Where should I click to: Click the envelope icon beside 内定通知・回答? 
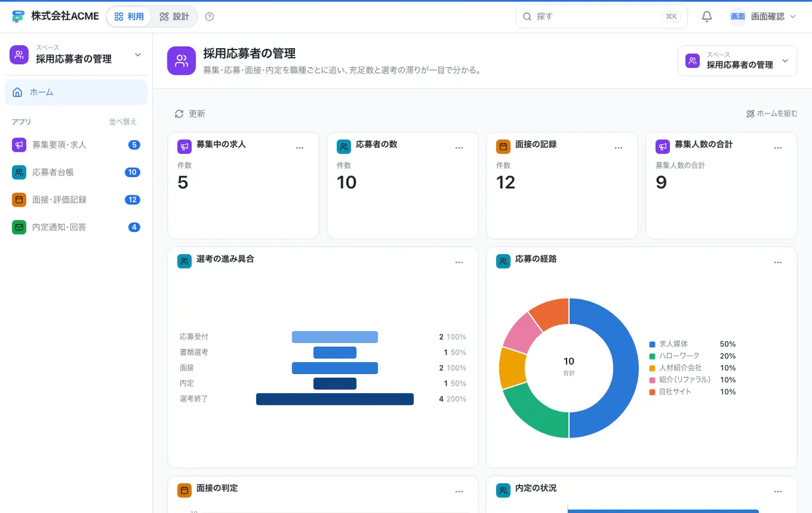tap(19, 227)
